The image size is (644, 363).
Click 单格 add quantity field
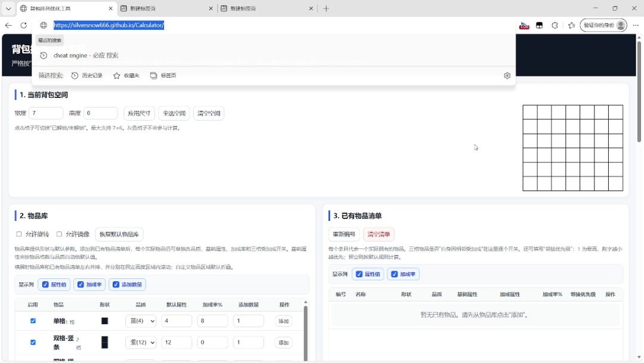point(249,321)
